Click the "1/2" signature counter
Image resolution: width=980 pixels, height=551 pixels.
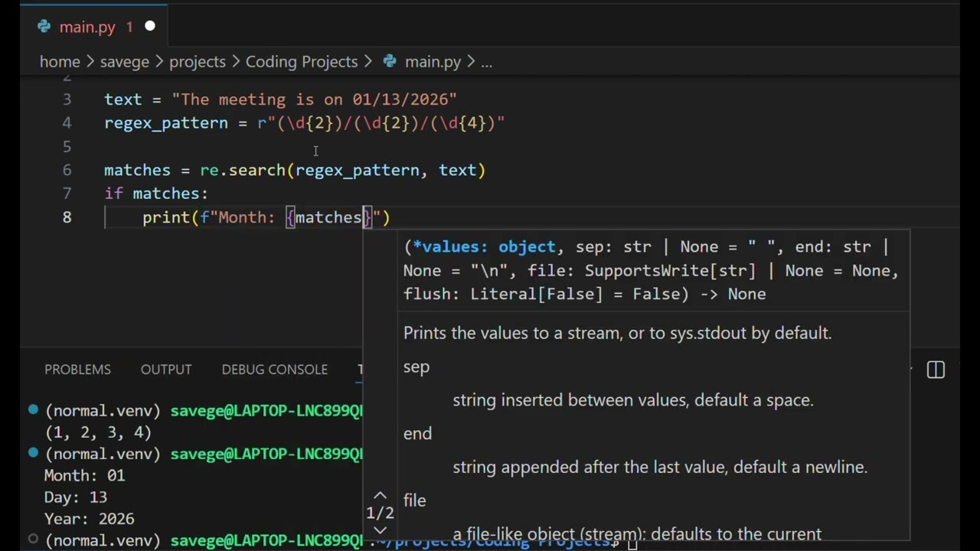click(380, 514)
